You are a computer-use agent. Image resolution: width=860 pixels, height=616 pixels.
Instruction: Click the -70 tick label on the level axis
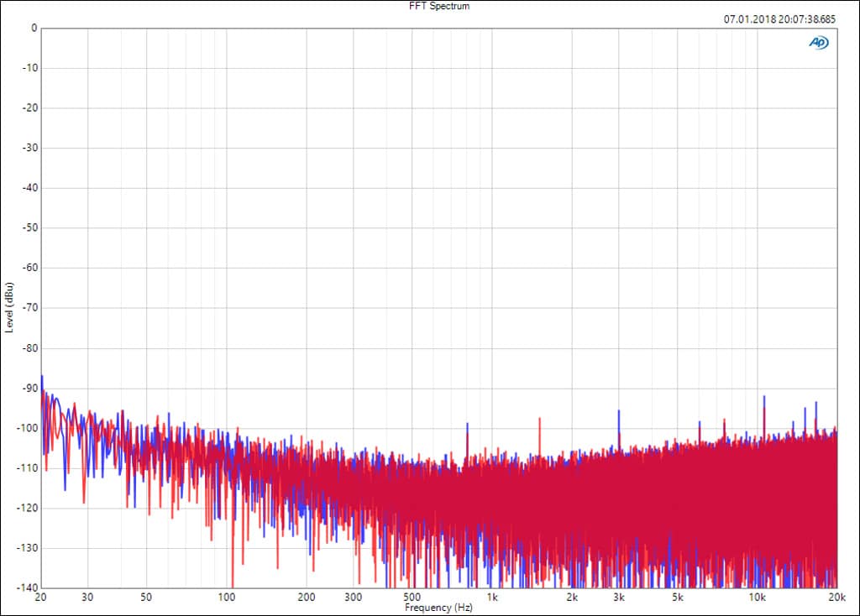pyautogui.click(x=29, y=308)
